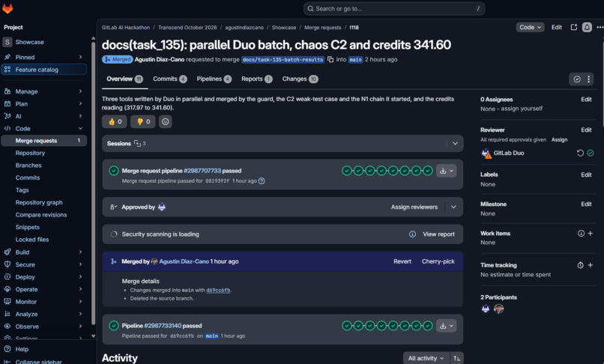Screen dimensions: 604x364
Task: Open Merge requests in sidebar
Action: point(44,141)
